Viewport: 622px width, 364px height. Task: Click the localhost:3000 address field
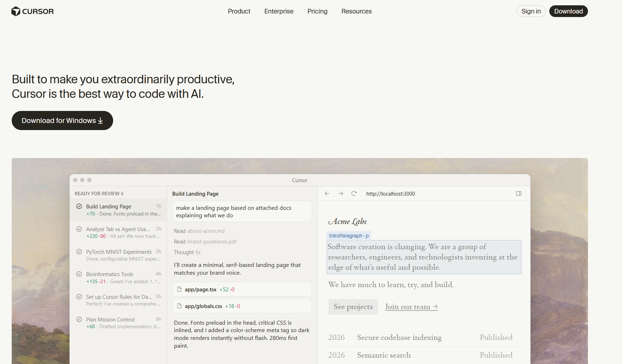click(x=390, y=194)
